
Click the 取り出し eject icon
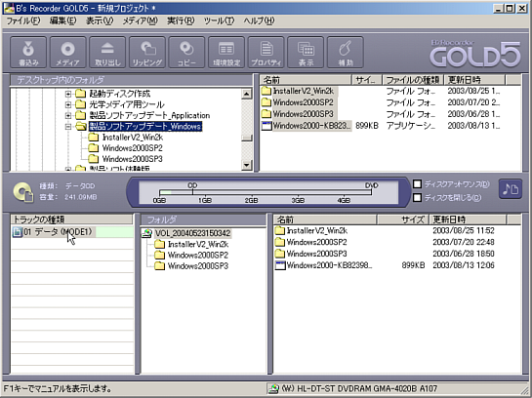107,53
